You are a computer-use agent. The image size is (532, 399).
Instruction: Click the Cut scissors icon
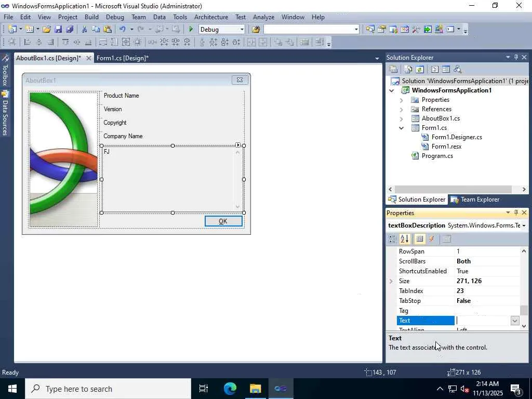pos(85,29)
